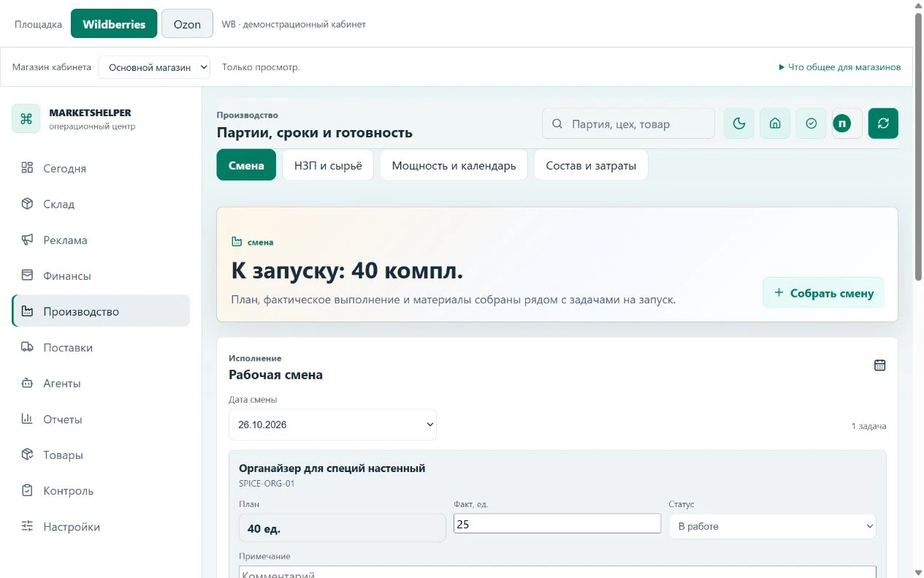The image size is (924, 578).
Task: Select the Ozon marketplace
Action: click(x=187, y=24)
